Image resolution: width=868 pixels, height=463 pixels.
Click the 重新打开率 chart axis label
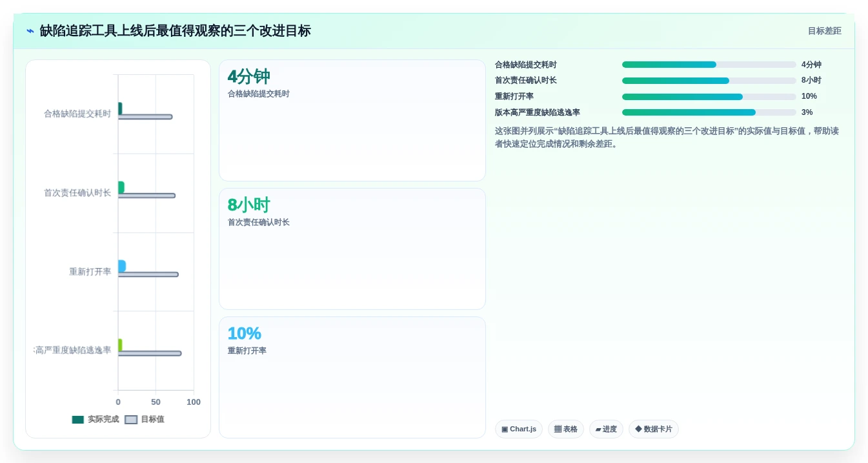point(90,272)
